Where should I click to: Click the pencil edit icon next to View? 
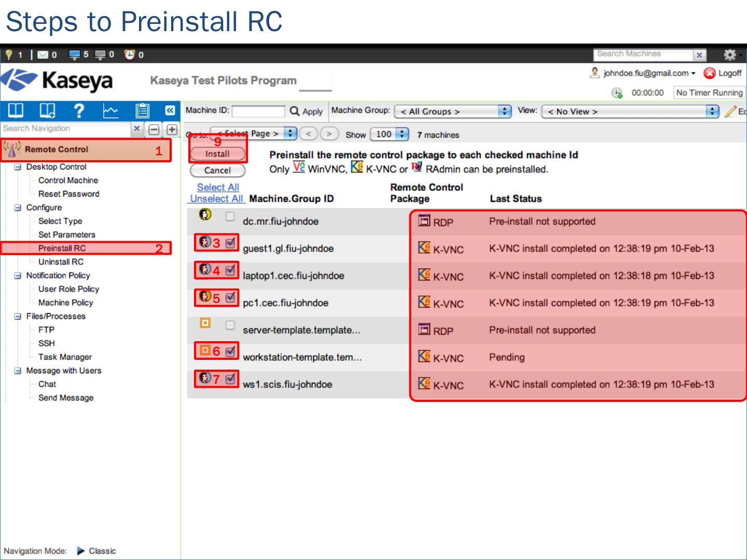[x=731, y=111]
